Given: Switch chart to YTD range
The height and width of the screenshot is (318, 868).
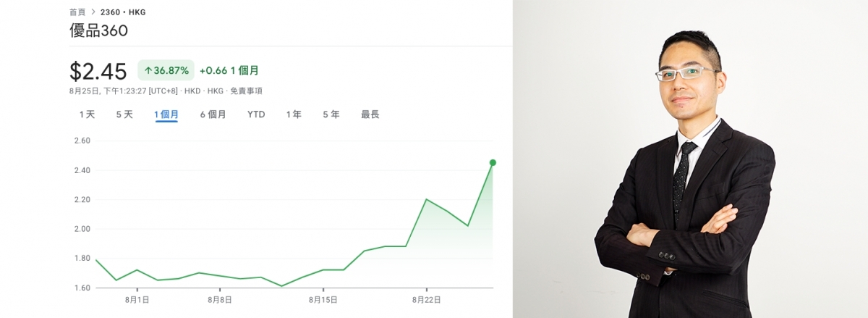Looking at the screenshot, I should [256, 114].
